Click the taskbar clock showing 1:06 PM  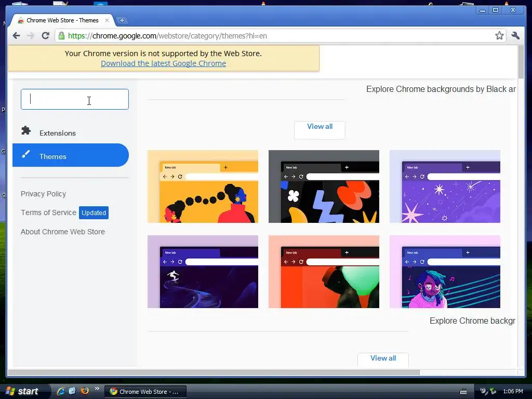[x=513, y=391]
